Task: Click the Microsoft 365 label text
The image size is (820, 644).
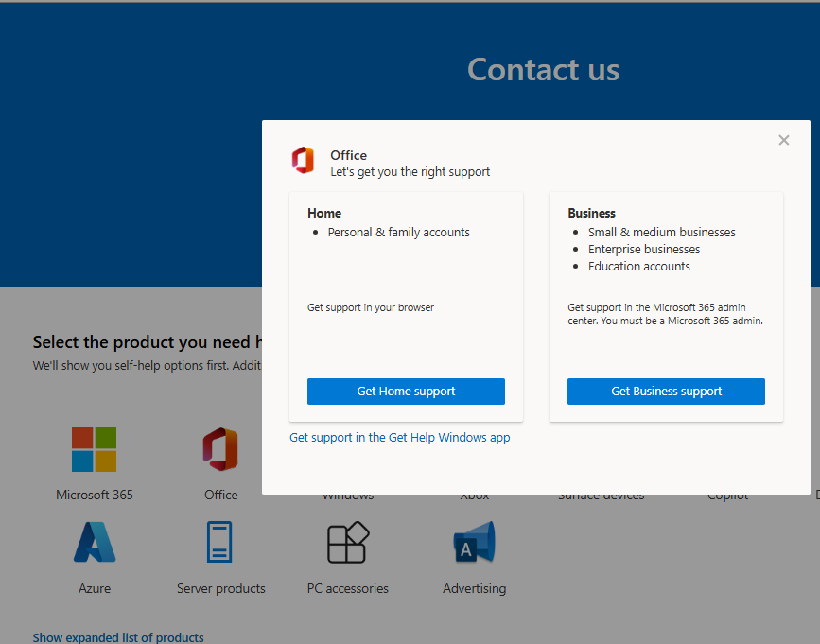Action: (95, 495)
